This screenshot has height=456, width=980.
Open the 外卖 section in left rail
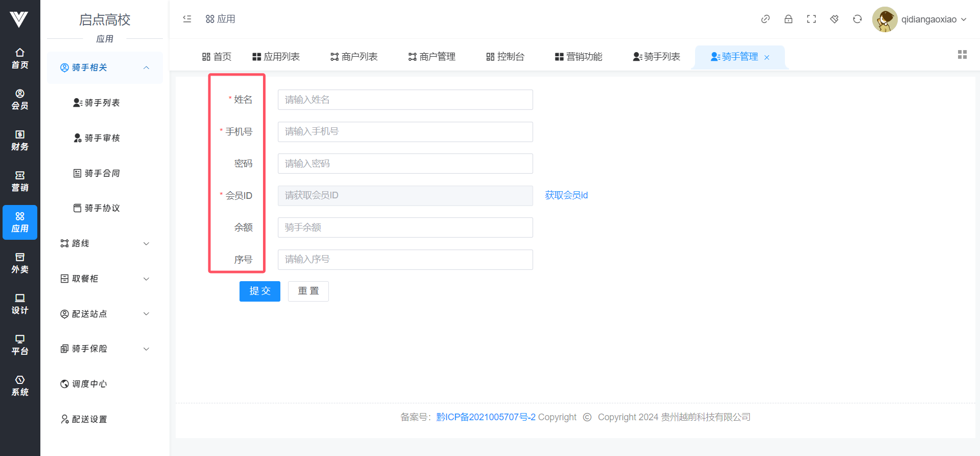tap(20, 263)
